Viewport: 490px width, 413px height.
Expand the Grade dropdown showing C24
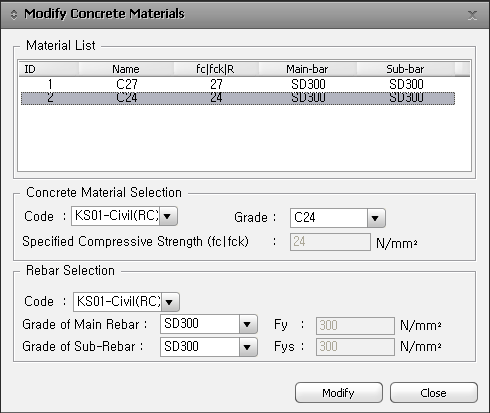coord(376,218)
